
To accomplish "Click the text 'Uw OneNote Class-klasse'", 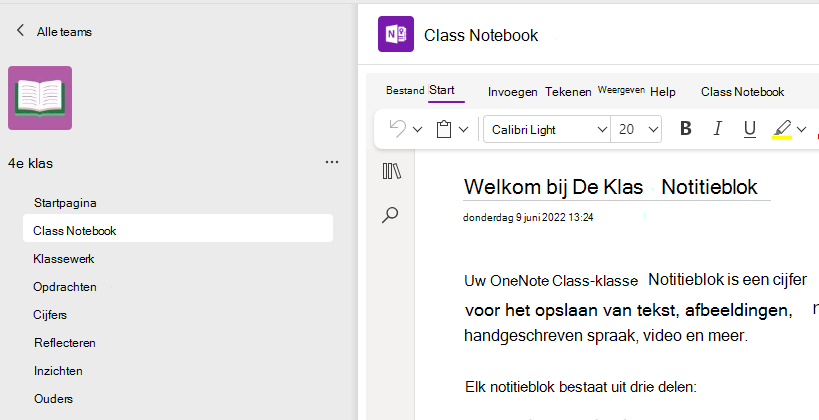I will coord(551,281).
